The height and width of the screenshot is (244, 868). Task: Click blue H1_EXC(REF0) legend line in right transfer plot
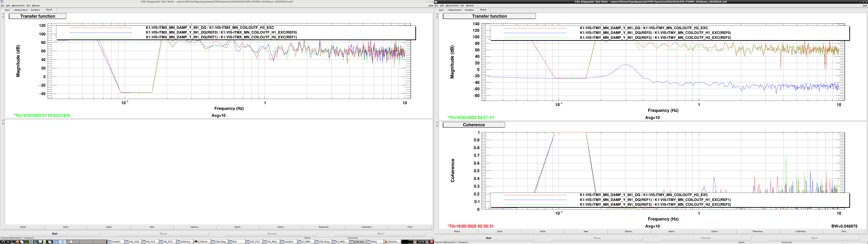pos(535,33)
